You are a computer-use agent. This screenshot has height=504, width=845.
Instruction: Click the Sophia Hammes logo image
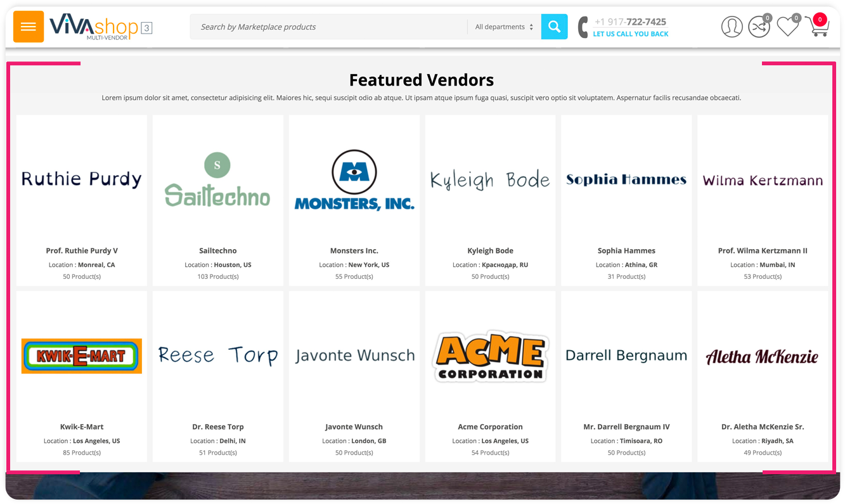(x=626, y=180)
